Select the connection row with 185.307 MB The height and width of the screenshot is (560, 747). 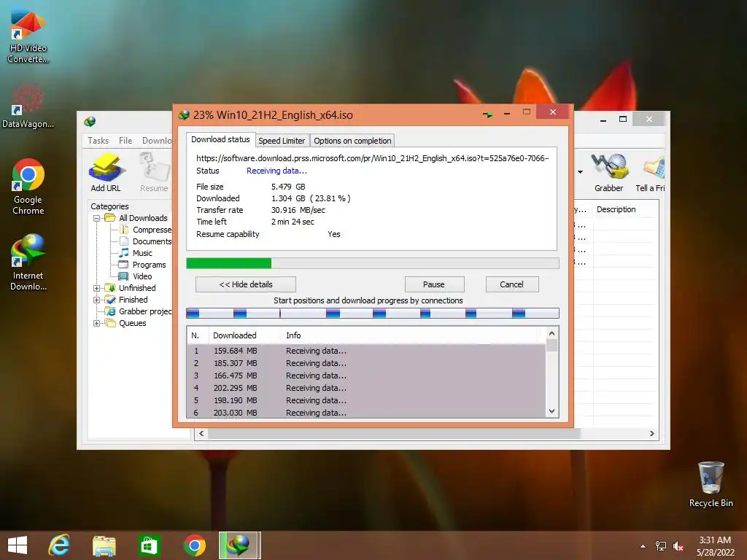pyautogui.click(x=366, y=363)
